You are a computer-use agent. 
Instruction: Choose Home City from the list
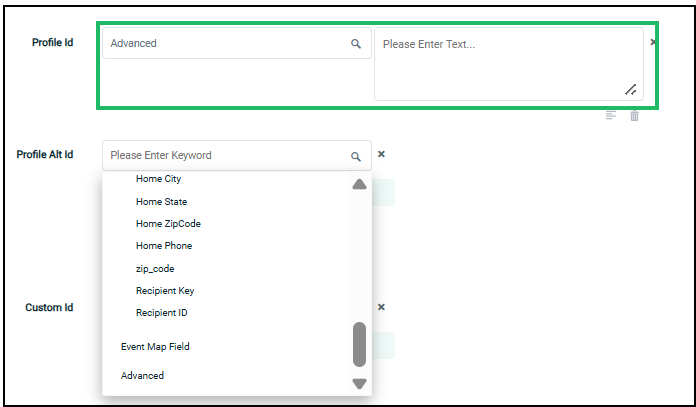point(158,179)
